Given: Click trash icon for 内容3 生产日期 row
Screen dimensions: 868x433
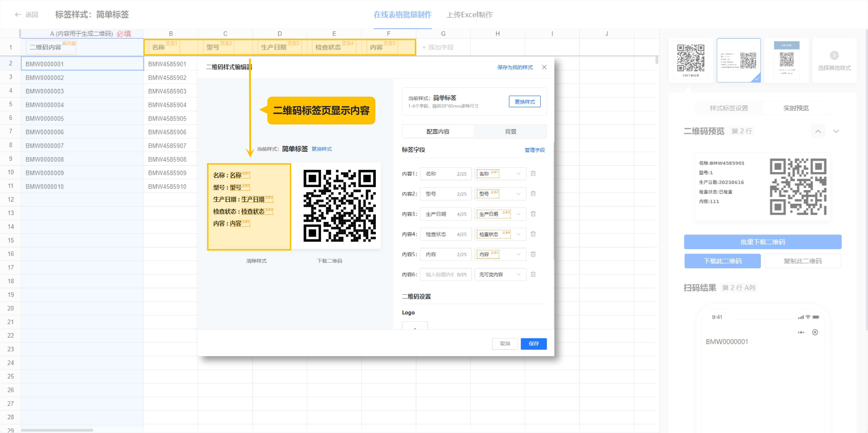Looking at the screenshot, I should 533,214.
